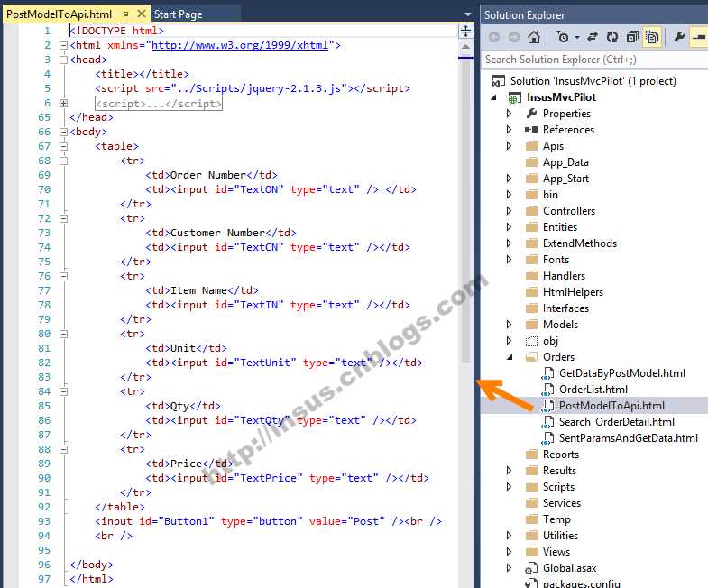Click the editor scrollbar up arrow
Image resolution: width=708 pixels, height=588 pixels.
pyautogui.click(x=465, y=47)
